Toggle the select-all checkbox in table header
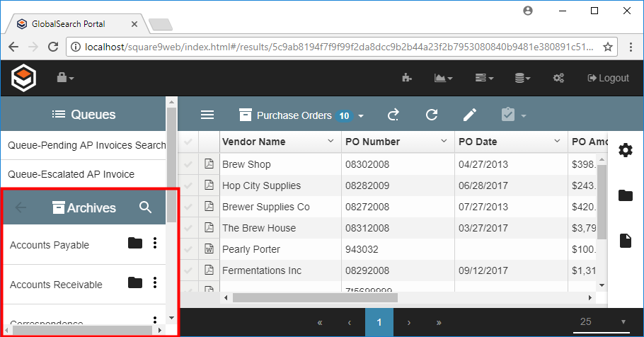This screenshot has width=644, height=337. pyautogui.click(x=188, y=142)
